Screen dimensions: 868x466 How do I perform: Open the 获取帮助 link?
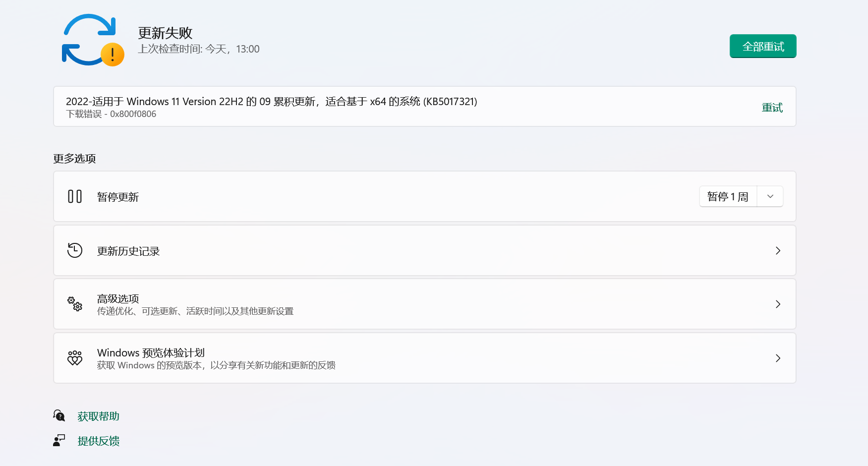click(x=99, y=416)
